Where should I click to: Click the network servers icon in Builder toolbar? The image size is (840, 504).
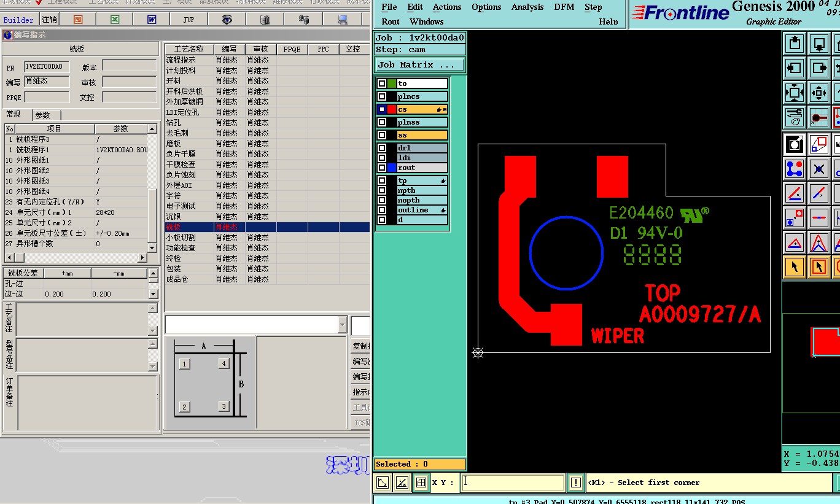coord(303,20)
